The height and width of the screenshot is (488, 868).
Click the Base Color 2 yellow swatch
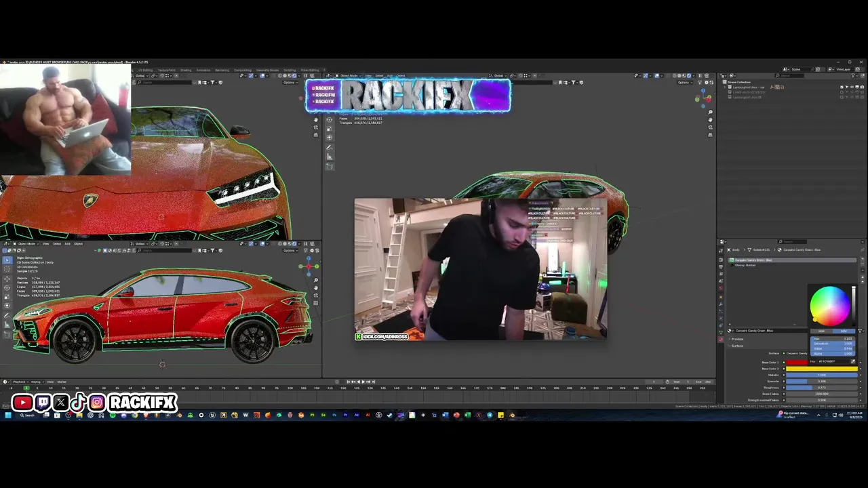(x=822, y=369)
